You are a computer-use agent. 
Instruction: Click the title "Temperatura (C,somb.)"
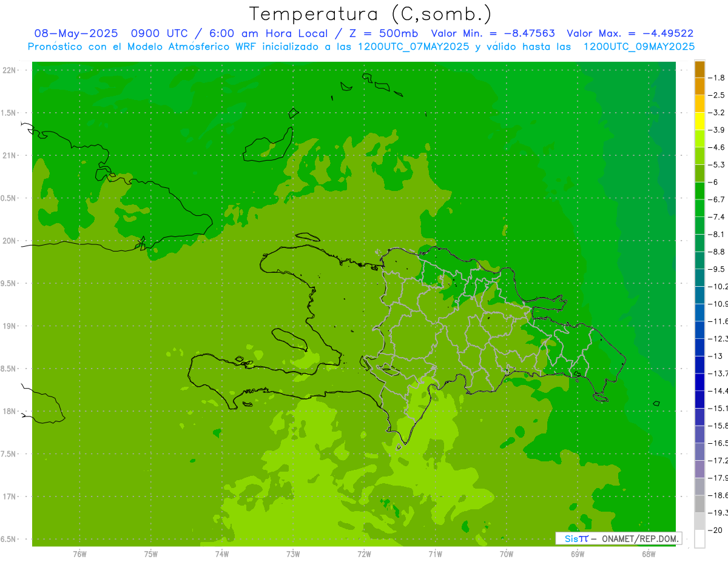[370, 14]
